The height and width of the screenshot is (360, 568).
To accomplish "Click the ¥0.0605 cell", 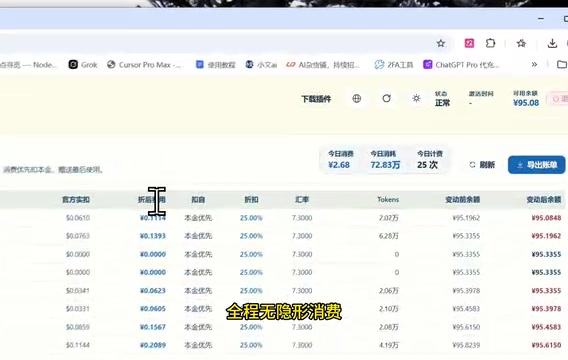I will (153, 309).
